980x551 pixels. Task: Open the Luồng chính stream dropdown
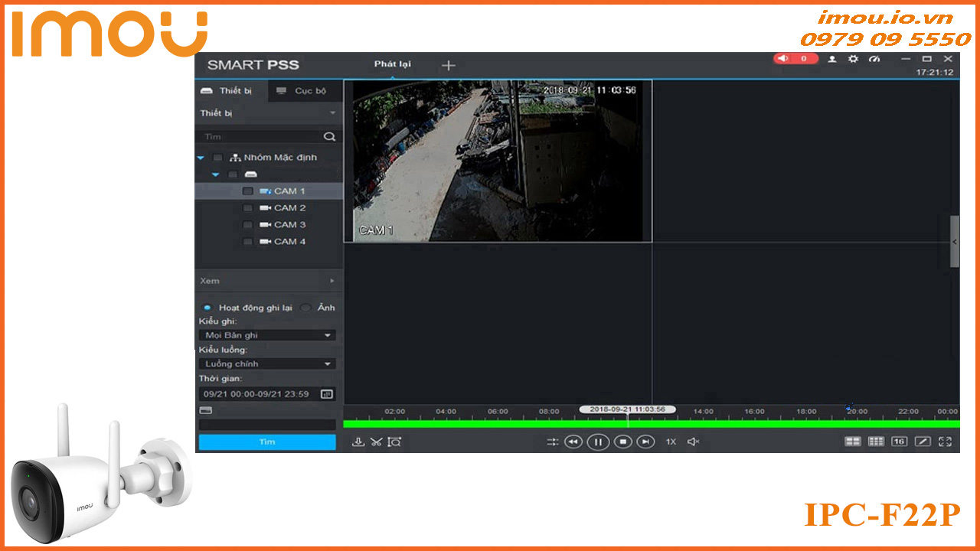(266, 363)
